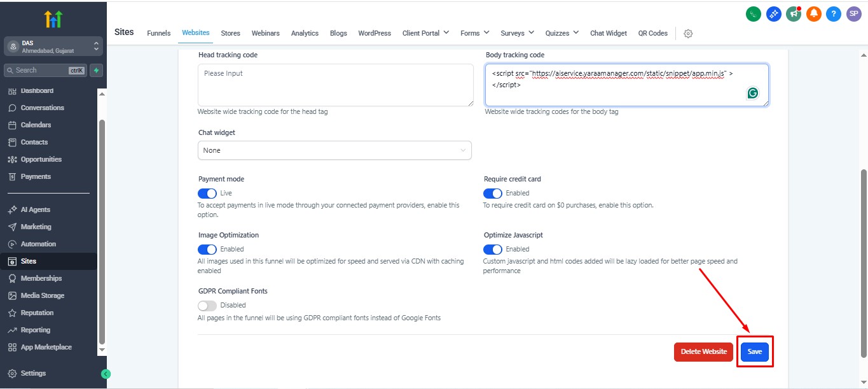
Task: Toggle Image Optimization switch
Action: coord(207,249)
